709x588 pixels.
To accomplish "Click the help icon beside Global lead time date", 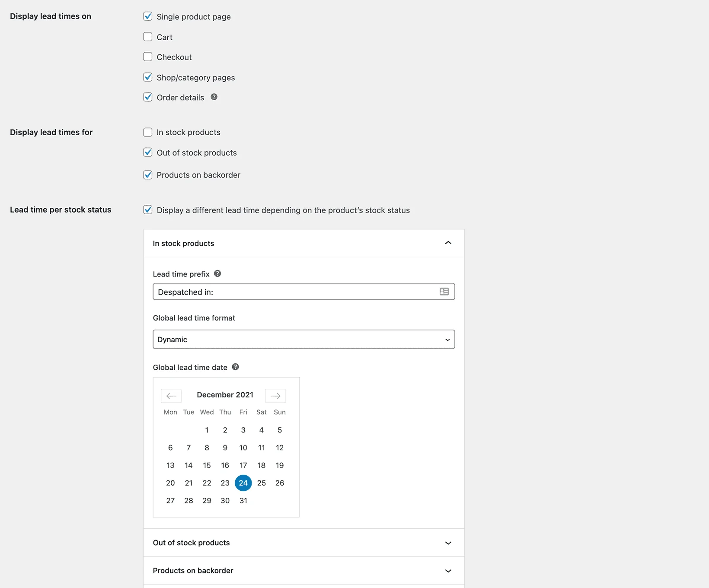I will [x=236, y=366].
